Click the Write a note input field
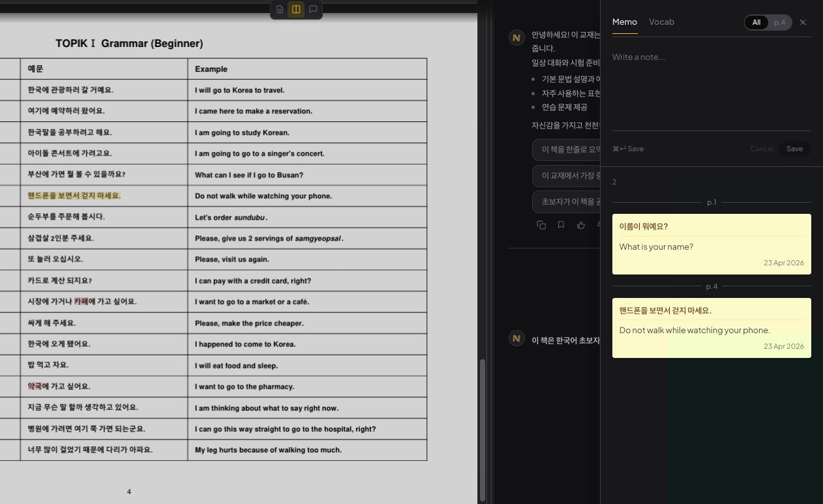823x504 pixels. (711, 88)
